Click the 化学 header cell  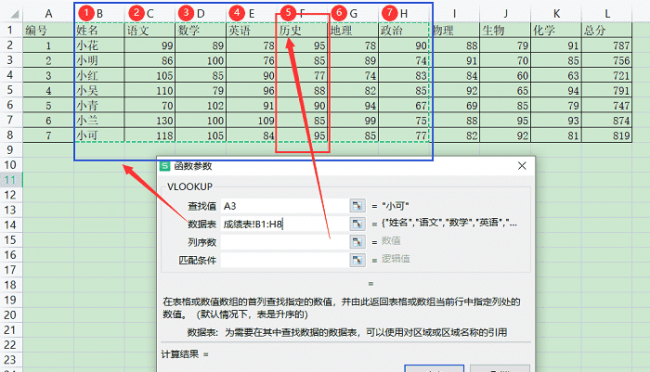click(556, 30)
